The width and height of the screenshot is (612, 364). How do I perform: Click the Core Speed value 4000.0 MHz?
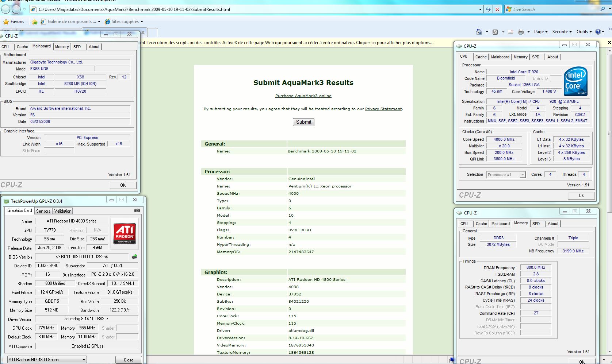(504, 140)
